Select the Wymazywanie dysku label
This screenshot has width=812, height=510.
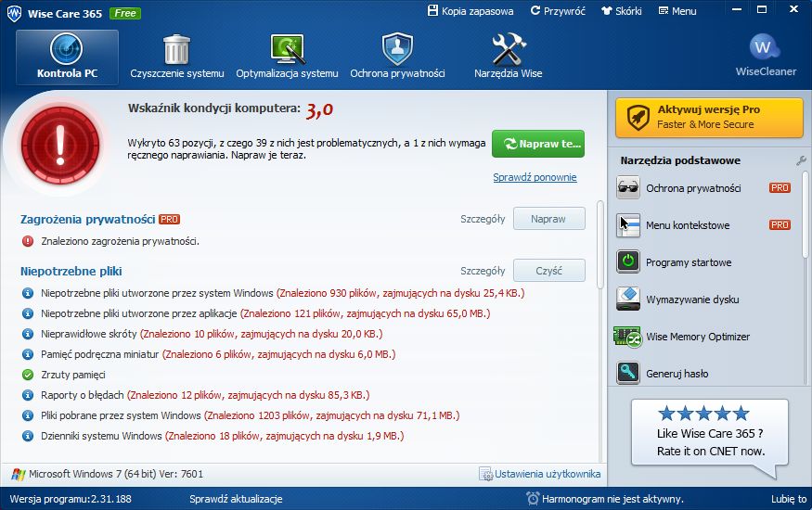[x=692, y=300]
